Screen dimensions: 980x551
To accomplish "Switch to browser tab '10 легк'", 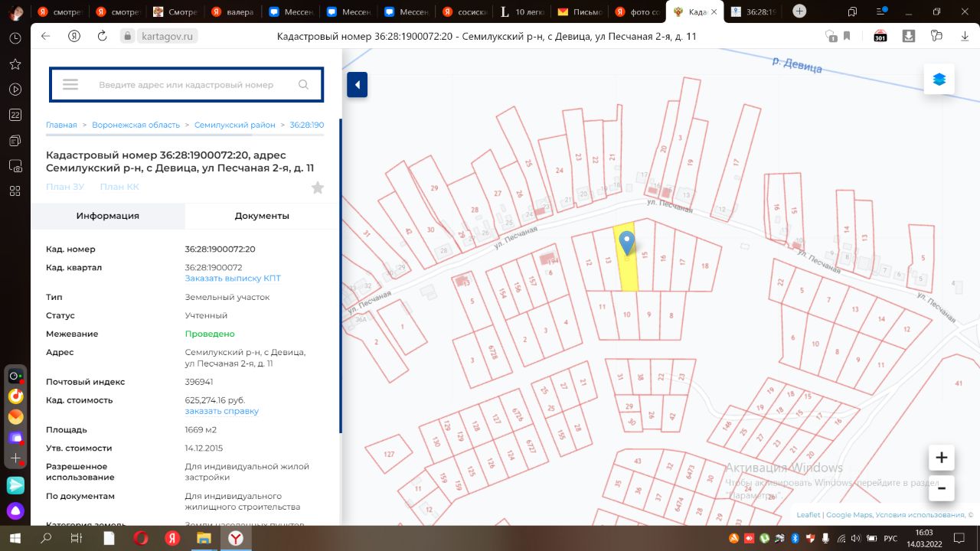I will (x=524, y=11).
